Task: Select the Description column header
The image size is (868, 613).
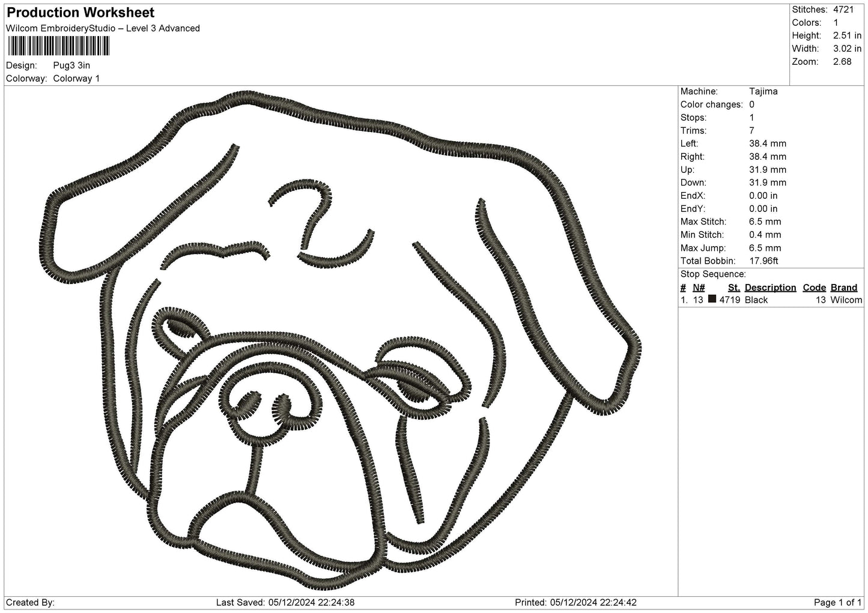Action: pyautogui.click(x=770, y=288)
